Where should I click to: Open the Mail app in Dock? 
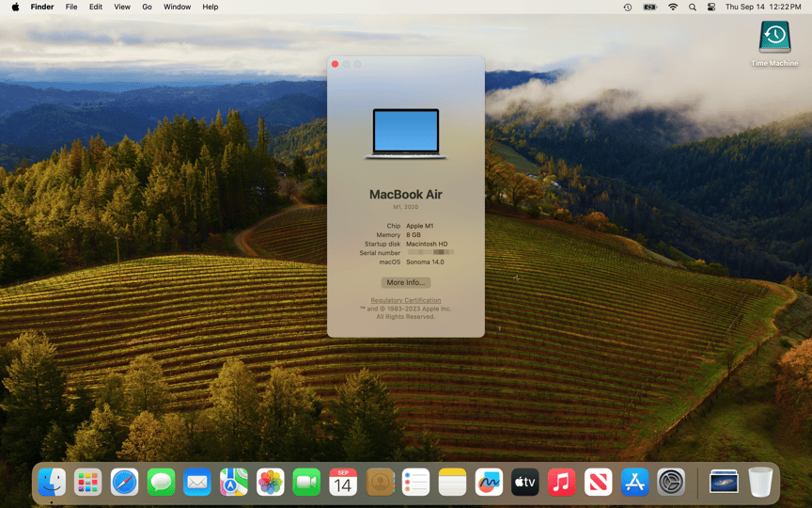pyautogui.click(x=197, y=482)
